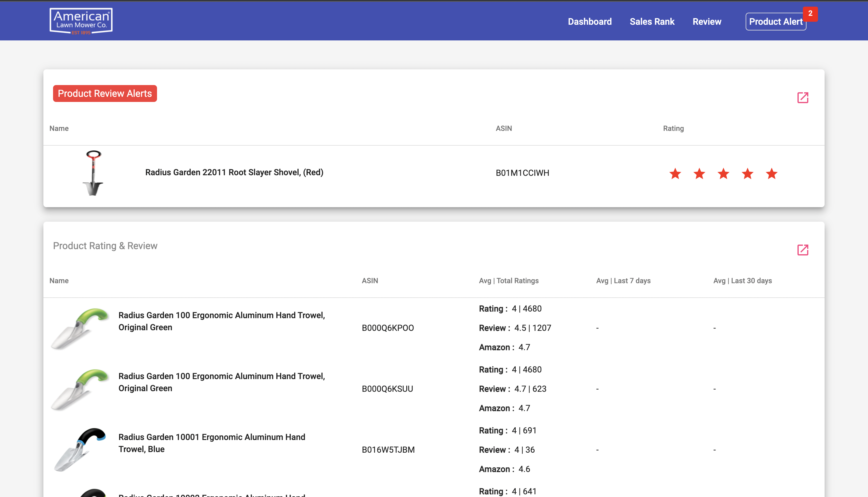Click the fifth rating star for Root Slayer Shovel
This screenshot has width=868, height=497.
[772, 174]
